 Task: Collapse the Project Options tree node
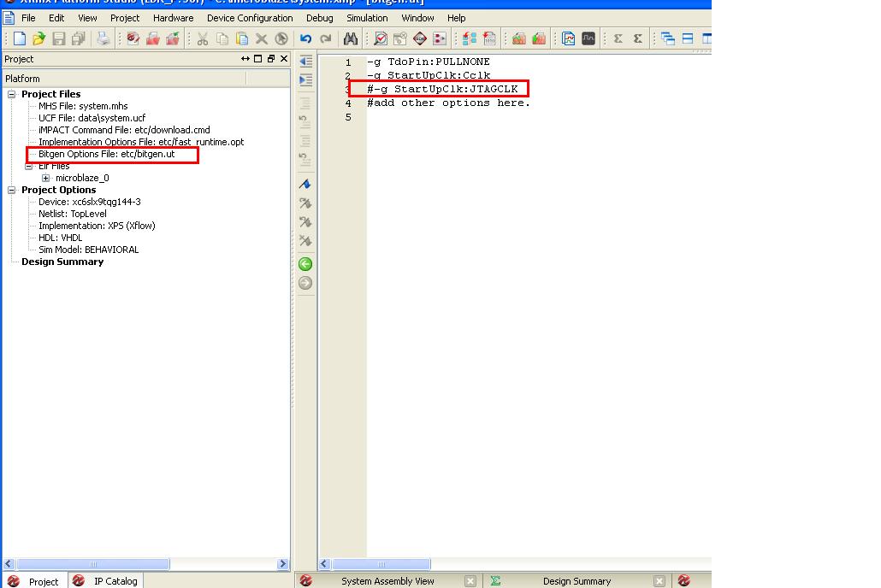point(12,190)
